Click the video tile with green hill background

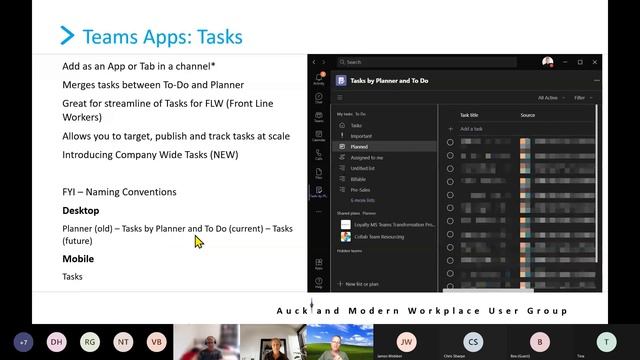pos(340,342)
